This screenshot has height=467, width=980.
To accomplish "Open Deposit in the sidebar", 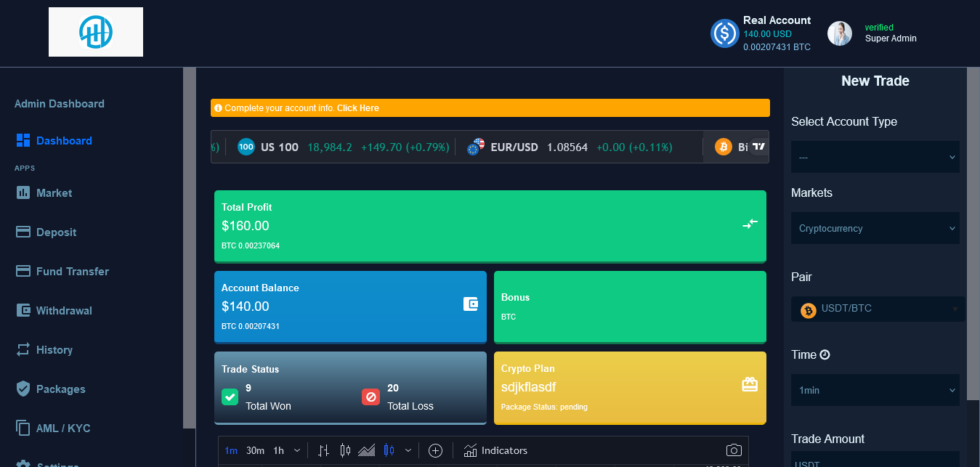I will coord(56,232).
